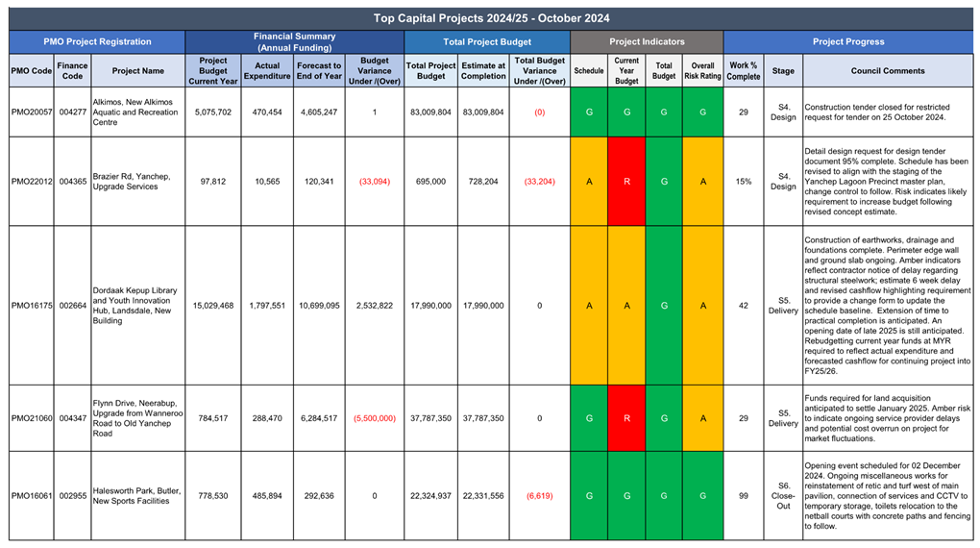
Task: Select red Current Year Budget cell for Flynn Drive
Action: [x=626, y=418]
